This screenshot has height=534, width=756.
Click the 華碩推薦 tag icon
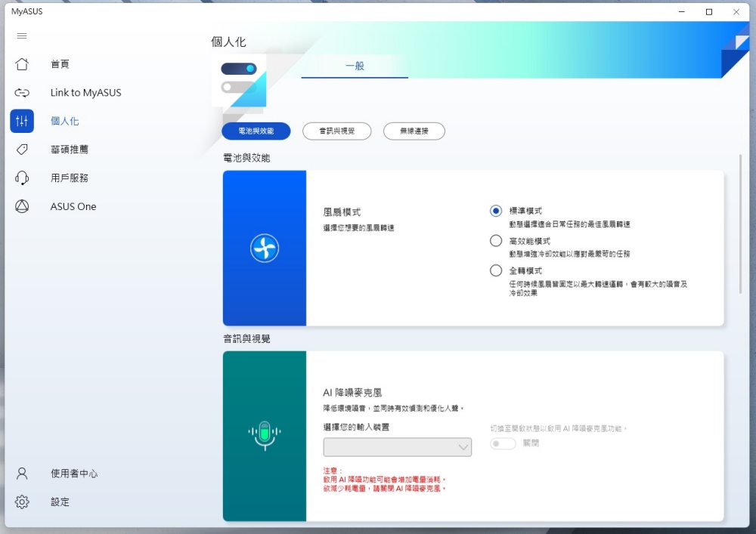(22, 150)
